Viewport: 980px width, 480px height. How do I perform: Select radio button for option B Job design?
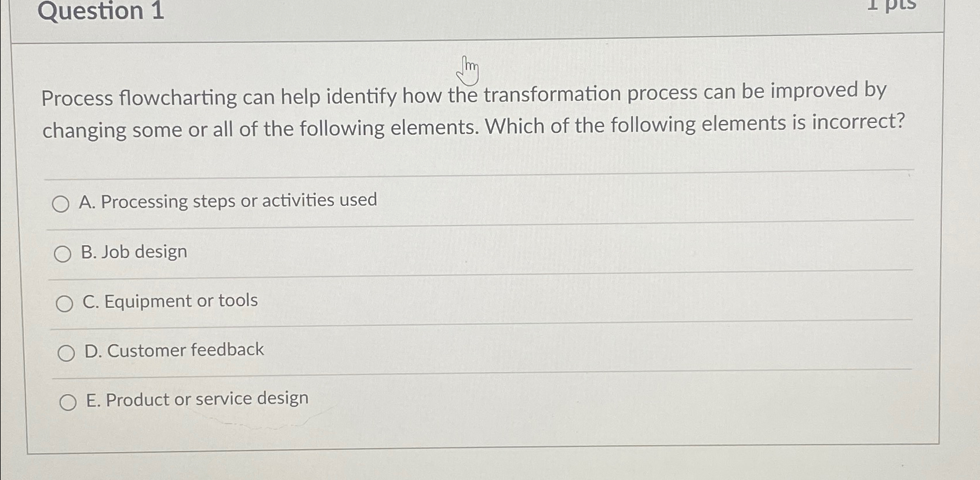click(x=64, y=253)
